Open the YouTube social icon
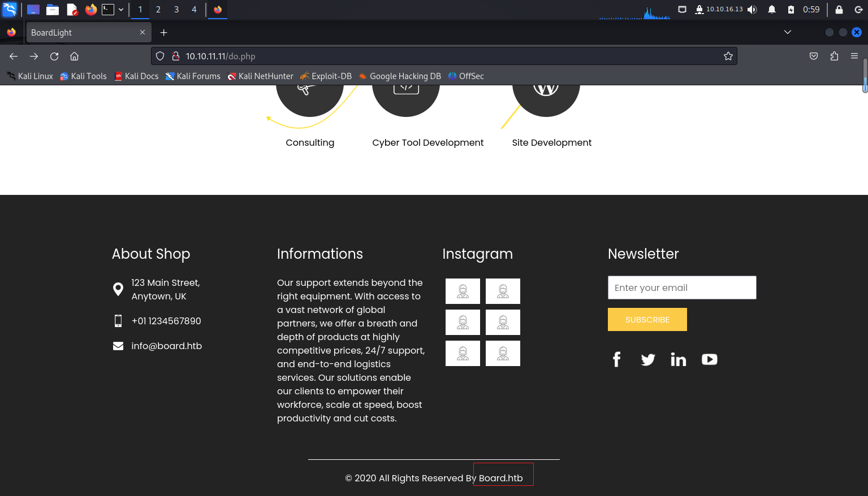The height and width of the screenshot is (496, 868). point(710,359)
